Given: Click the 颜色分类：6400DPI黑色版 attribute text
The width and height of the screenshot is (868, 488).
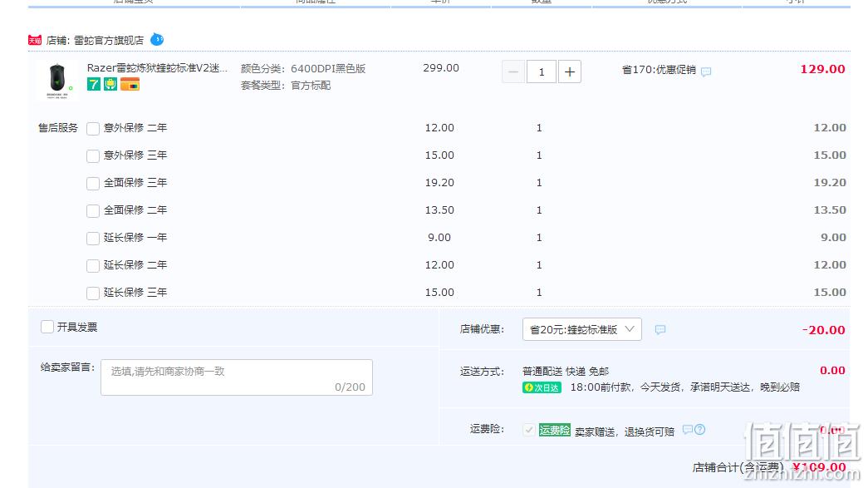Looking at the screenshot, I should pyautogui.click(x=303, y=69).
